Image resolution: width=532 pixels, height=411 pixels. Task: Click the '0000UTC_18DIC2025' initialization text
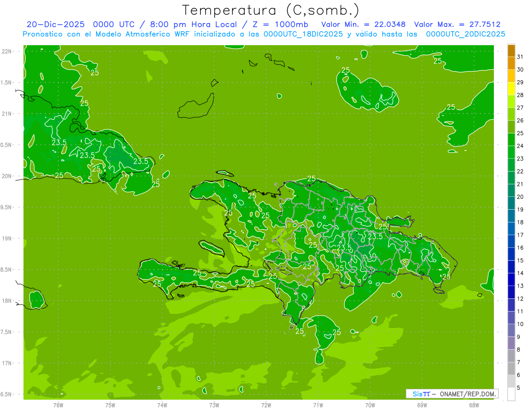(303, 34)
